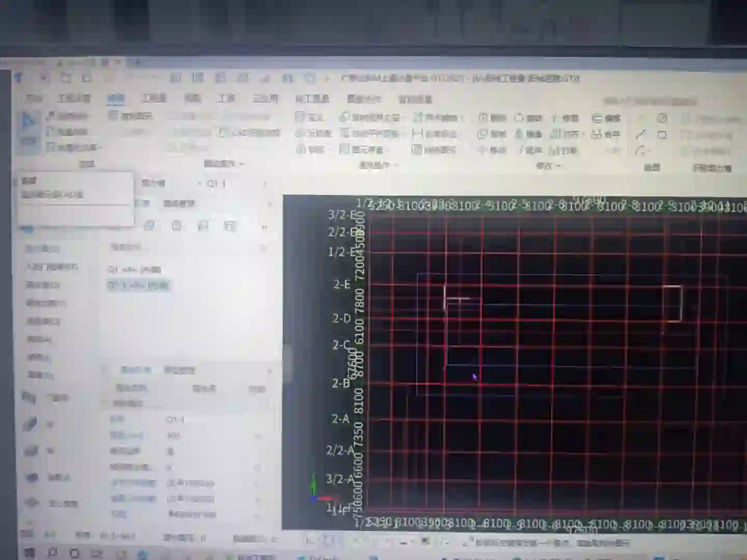747x560 pixels.
Task: Show more component list toolbar buttons
Action: tap(265, 226)
